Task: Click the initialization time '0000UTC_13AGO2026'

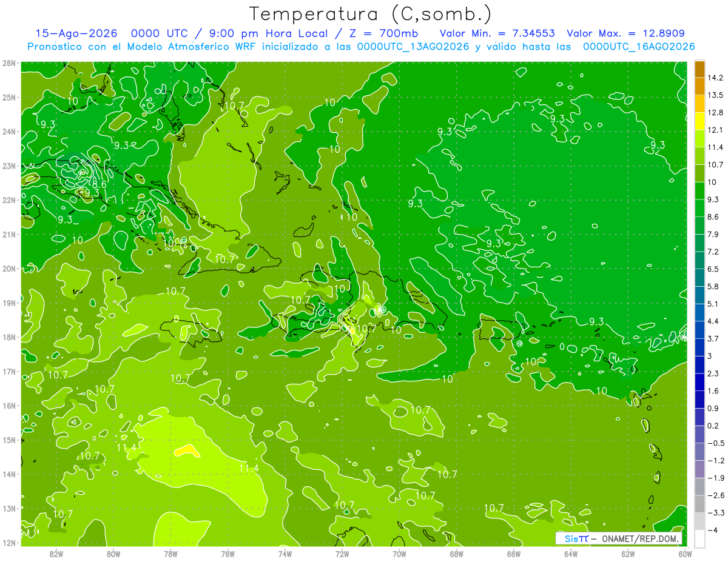Action: [413, 47]
